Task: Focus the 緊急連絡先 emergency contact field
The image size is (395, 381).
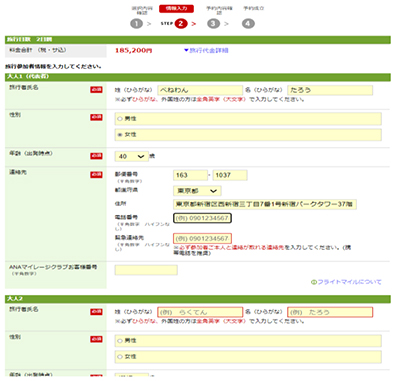Action: 202,239
